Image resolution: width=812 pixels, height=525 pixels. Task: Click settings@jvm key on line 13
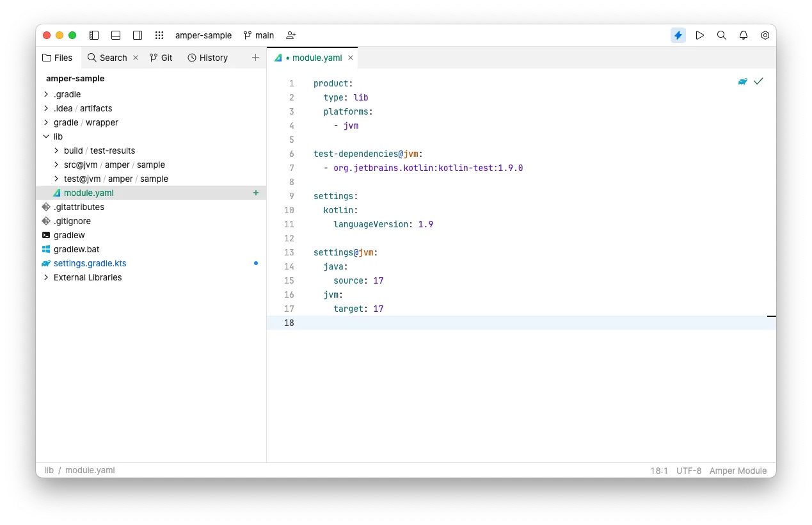[343, 252]
